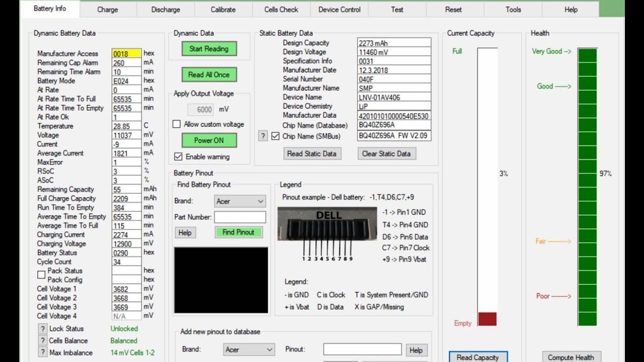644x362 pixels.
Task: Click the Charging Voltage value 12900
Action: (126, 244)
